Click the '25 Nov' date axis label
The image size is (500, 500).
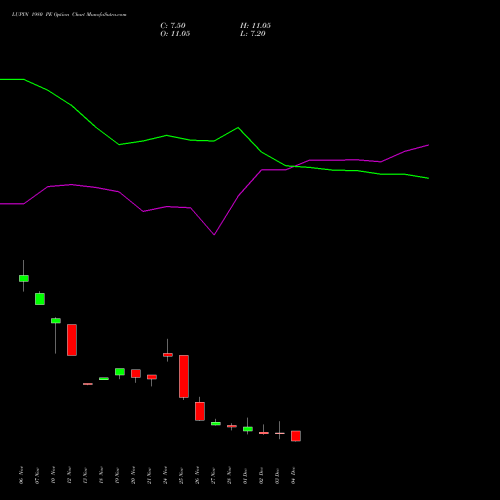pyautogui.click(x=181, y=475)
